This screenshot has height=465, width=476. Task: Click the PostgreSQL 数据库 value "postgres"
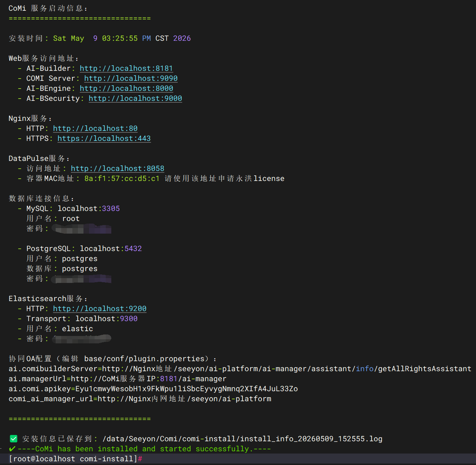pos(80,268)
